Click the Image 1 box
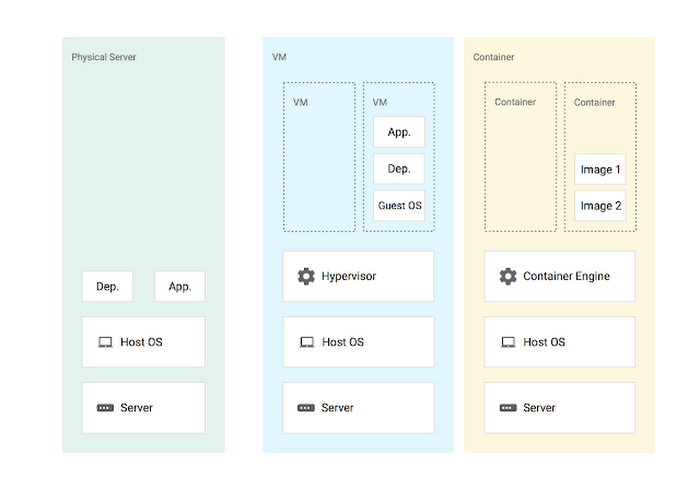This screenshot has width=700, height=489. [x=600, y=169]
